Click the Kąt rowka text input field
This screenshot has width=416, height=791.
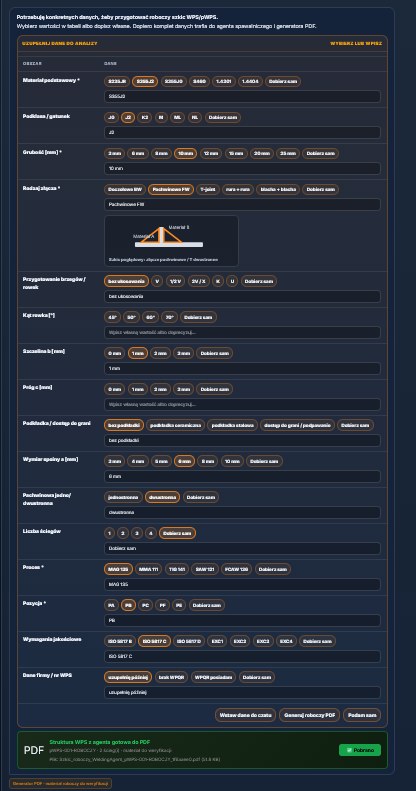click(x=242, y=332)
